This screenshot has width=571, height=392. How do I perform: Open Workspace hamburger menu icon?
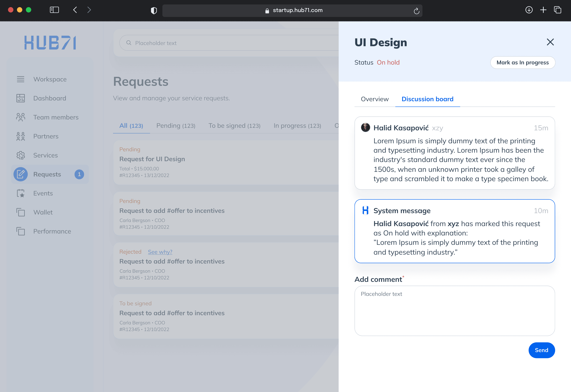coord(21,79)
